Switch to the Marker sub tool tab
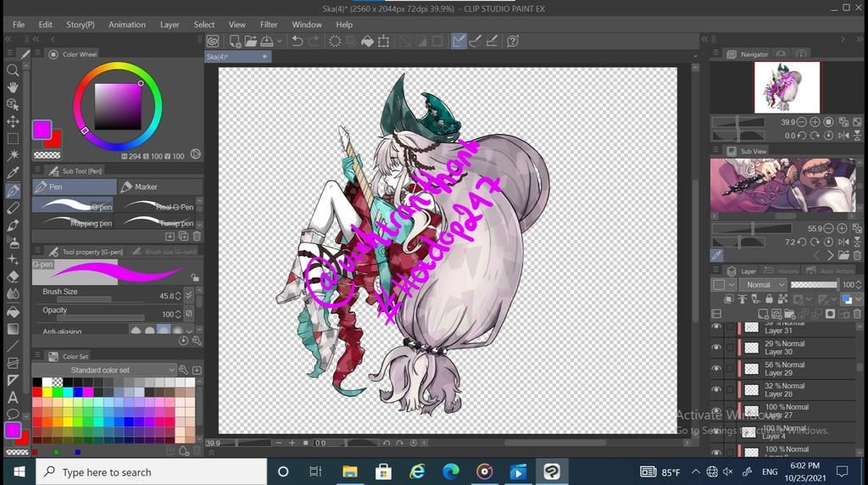The height and width of the screenshot is (485, 868). [159, 187]
